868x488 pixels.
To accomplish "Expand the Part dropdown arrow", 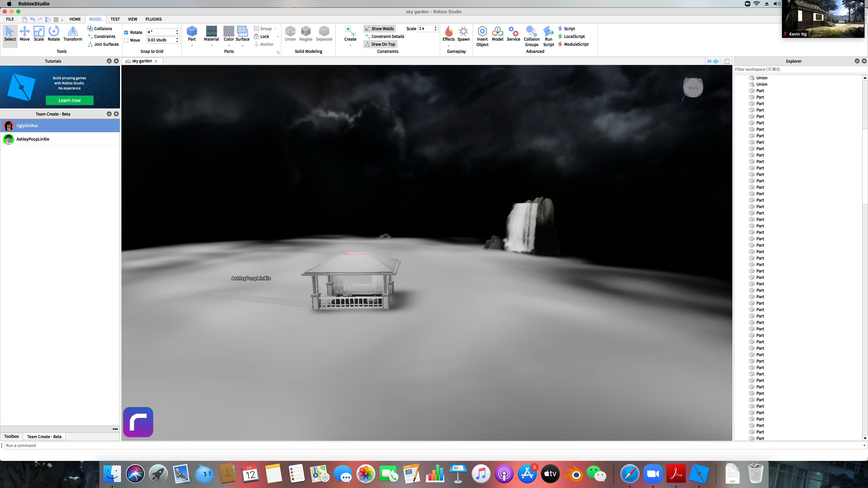I will tap(192, 45).
